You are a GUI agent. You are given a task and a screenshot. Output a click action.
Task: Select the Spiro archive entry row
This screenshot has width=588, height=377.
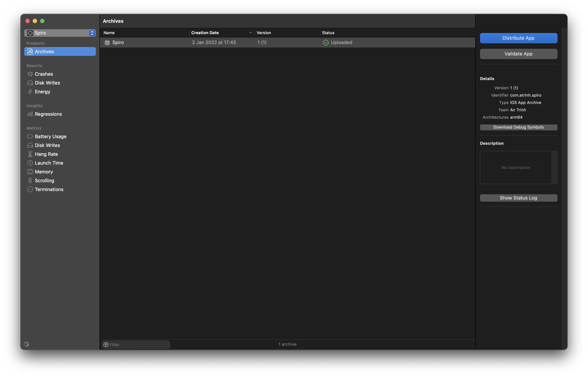click(x=287, y=42)
